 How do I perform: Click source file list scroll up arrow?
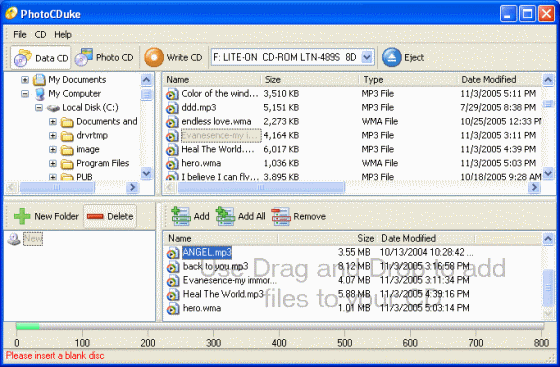[x=548, y=80]
